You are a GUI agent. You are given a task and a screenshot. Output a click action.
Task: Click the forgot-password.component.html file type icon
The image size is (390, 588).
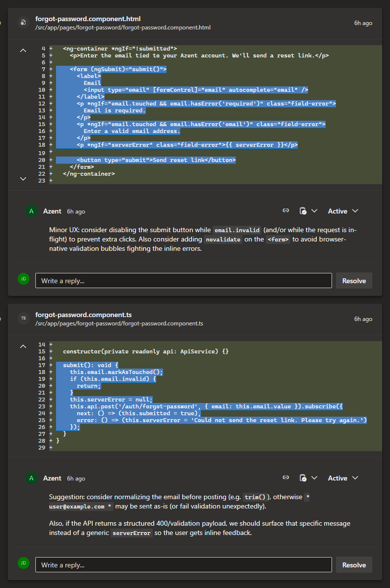23,23
